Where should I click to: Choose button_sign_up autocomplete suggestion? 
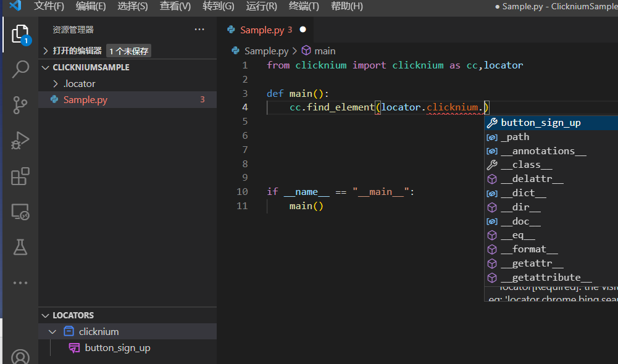551,123
